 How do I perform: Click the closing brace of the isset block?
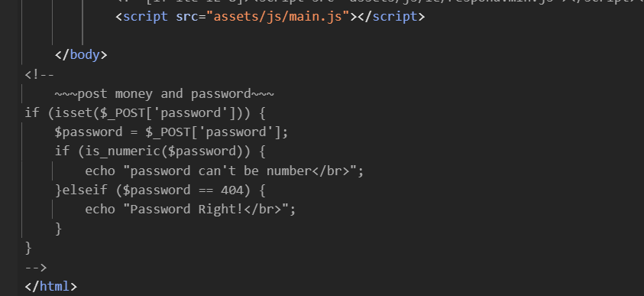(x=28, y=248)
